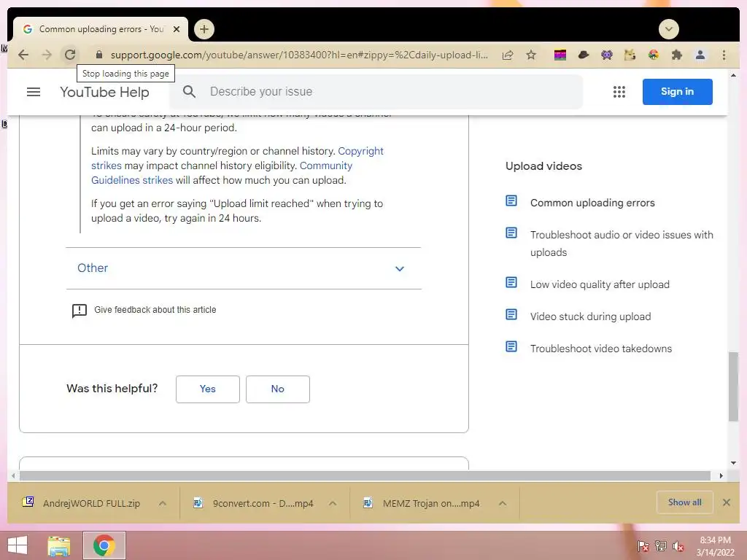Expand the Other section

244,268
